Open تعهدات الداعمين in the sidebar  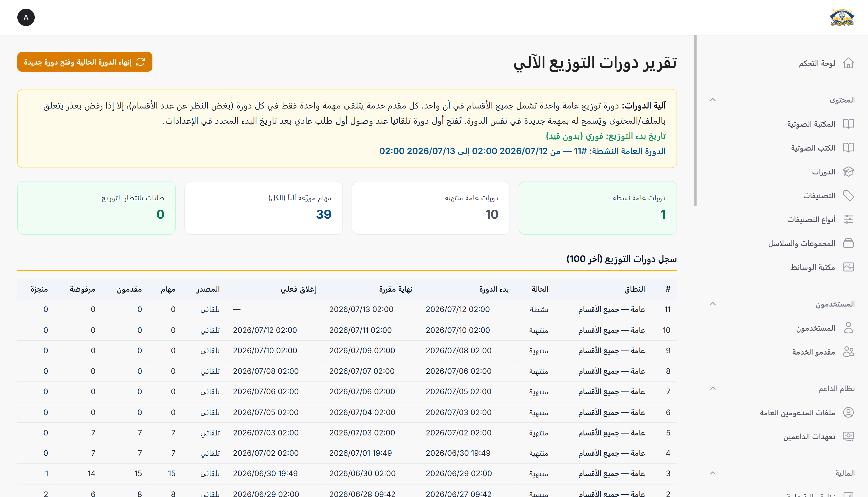pos(809,436)
